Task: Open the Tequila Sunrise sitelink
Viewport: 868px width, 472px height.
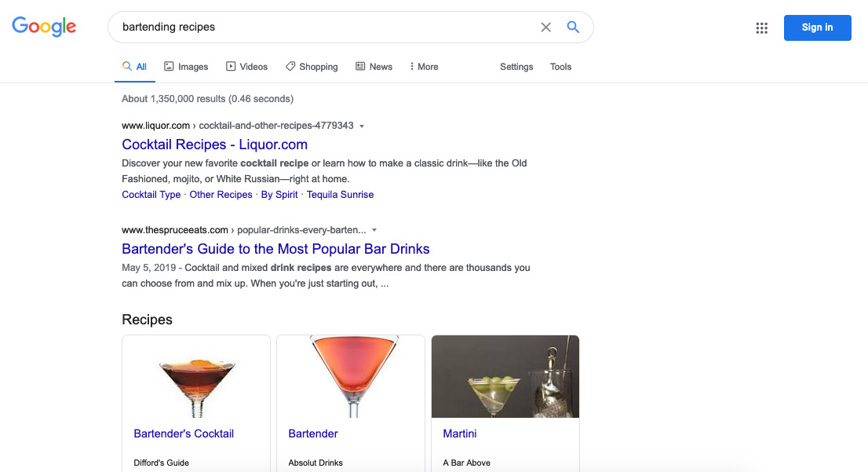Action: [x=340, y=195]
